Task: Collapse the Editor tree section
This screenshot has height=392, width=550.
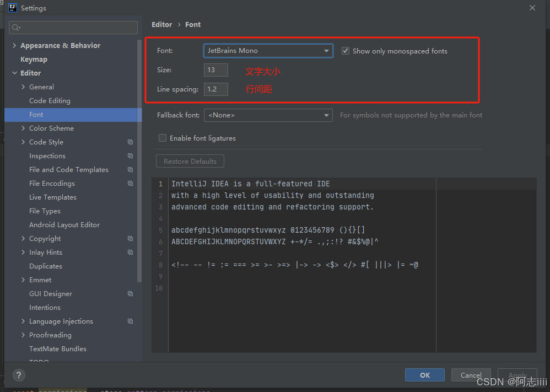Action: [x=14, y=73]
